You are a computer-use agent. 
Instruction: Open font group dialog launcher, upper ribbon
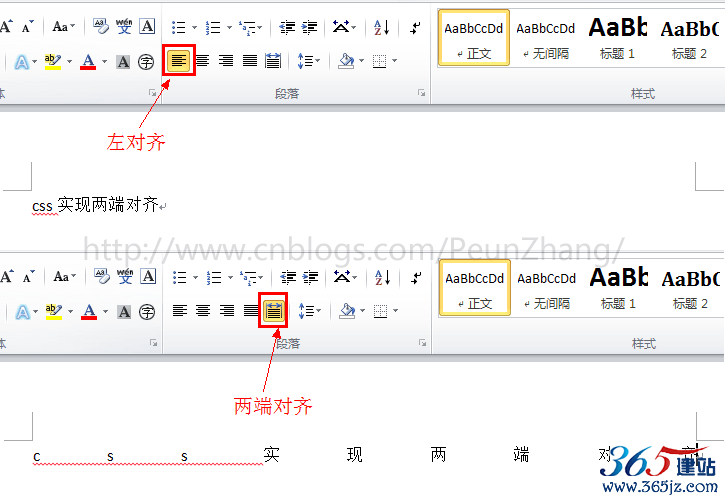(x=153, y=93)
